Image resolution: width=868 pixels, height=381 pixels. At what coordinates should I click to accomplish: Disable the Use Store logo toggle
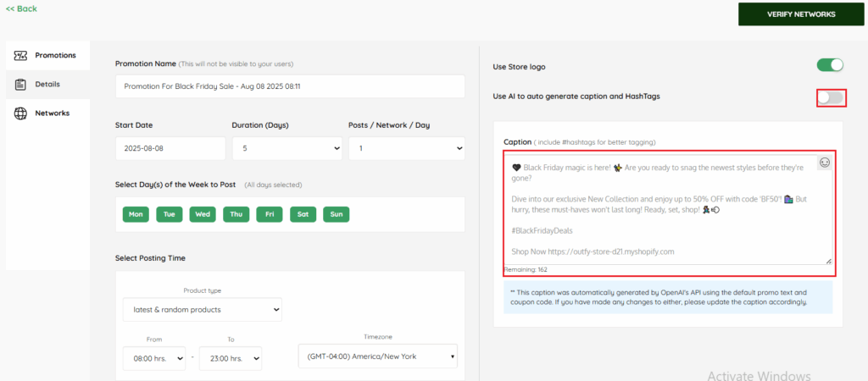830,65
